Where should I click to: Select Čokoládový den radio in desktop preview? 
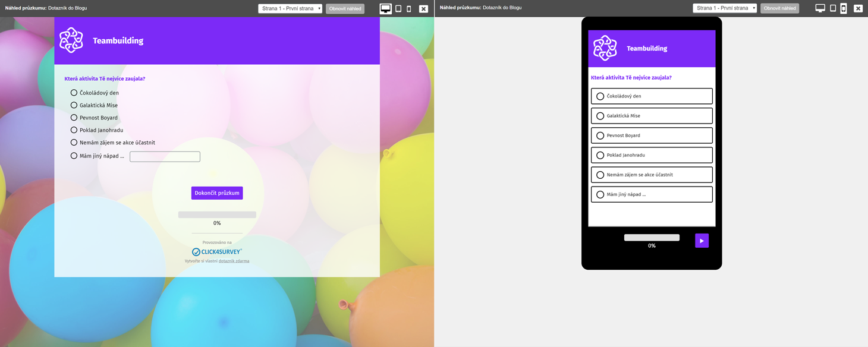[74, 93]
